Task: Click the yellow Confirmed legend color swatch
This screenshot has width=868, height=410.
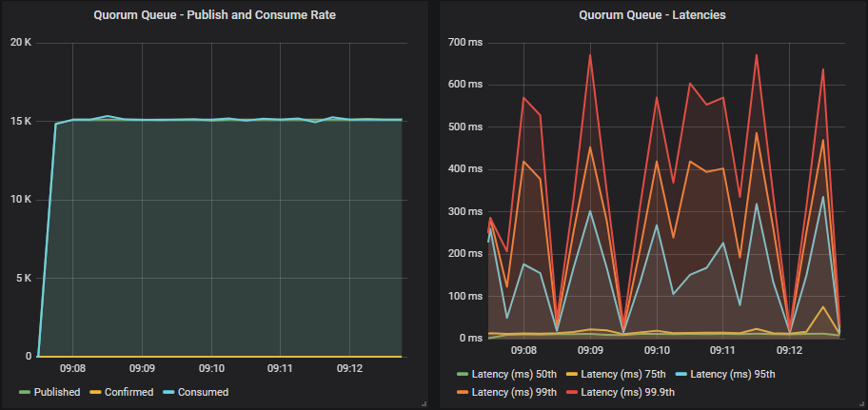Action: point(95,392)
